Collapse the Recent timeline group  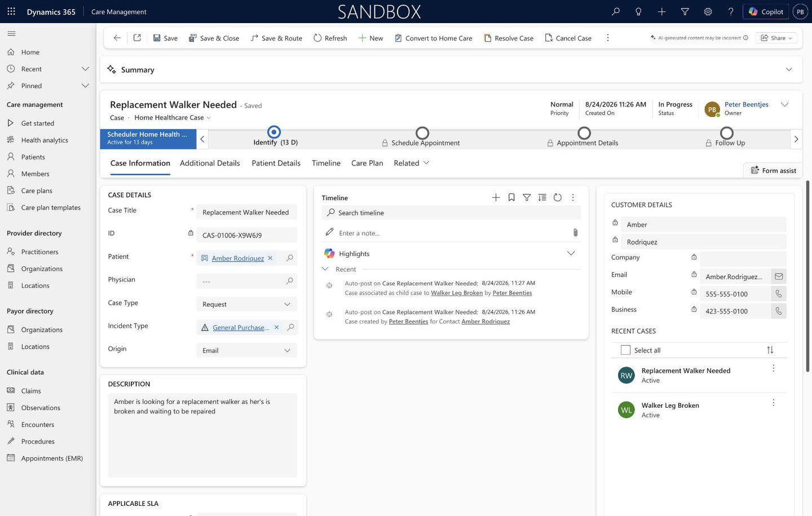325,269
